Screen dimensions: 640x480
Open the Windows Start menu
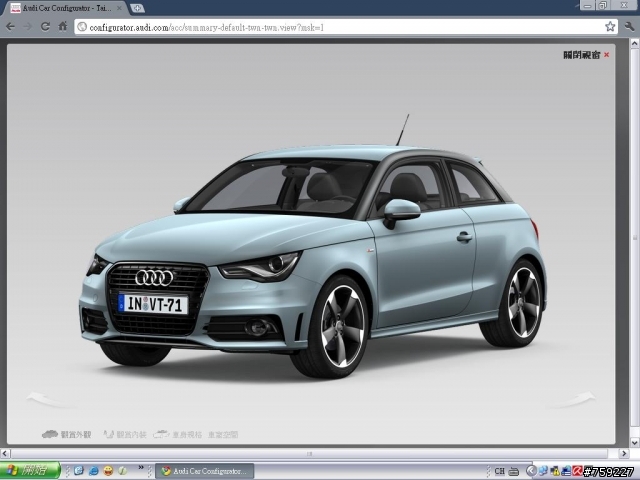(30, 471)
